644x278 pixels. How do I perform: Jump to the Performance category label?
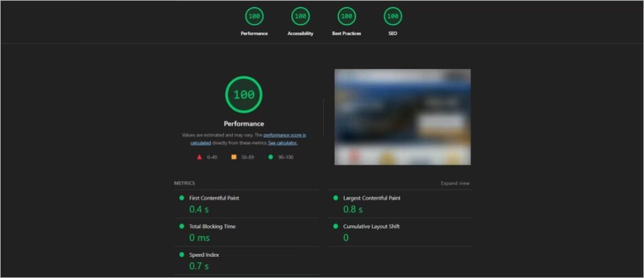pyautogui.click(x=254, y=34)
